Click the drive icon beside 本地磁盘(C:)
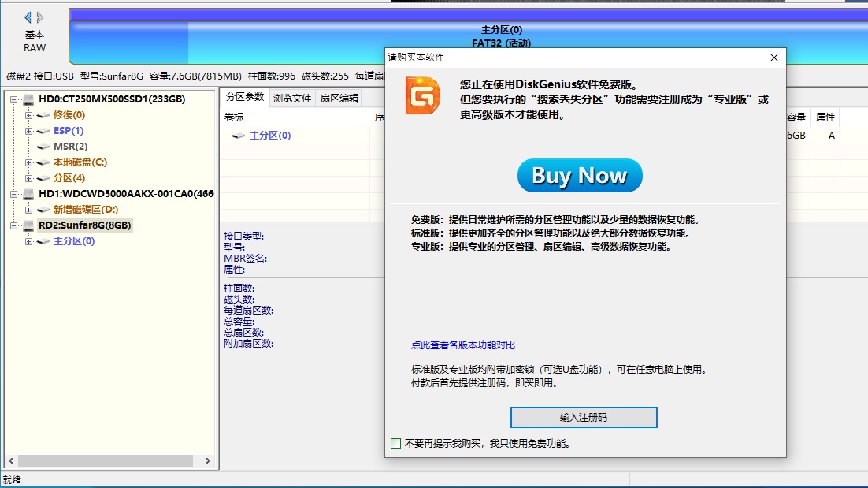This screenshot has width=868, height=488. pyautogui.click(x=43, y=162)
